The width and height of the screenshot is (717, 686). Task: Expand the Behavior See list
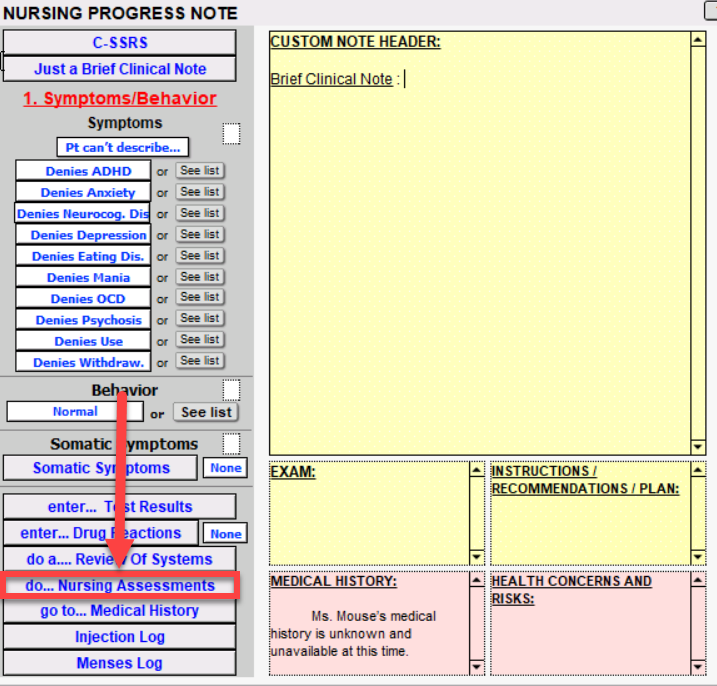tap(206, 412)
